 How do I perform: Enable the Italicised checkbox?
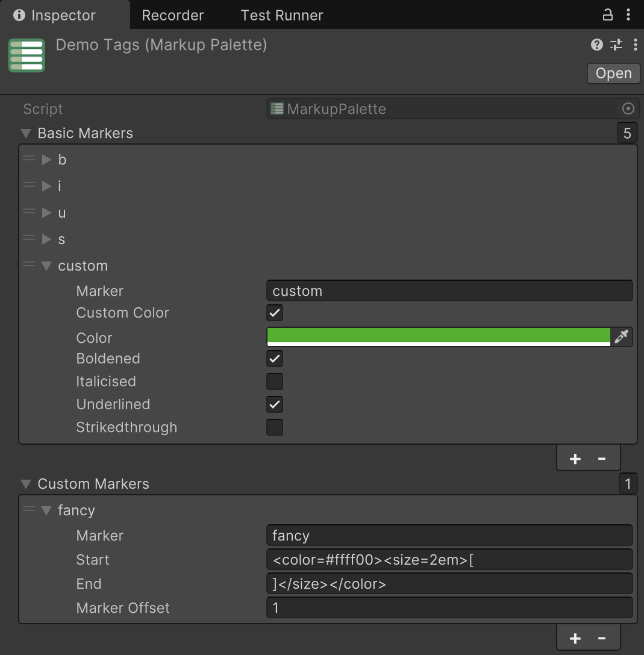(x=275, y=381)
